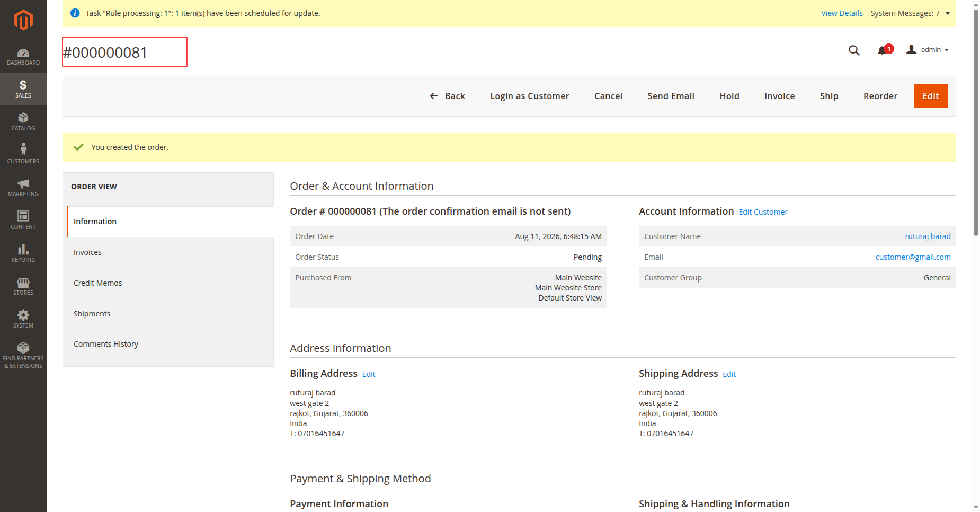Open the ruturaj barad customer link
This screenshot has height=512, width=980.
click(928, 236)
